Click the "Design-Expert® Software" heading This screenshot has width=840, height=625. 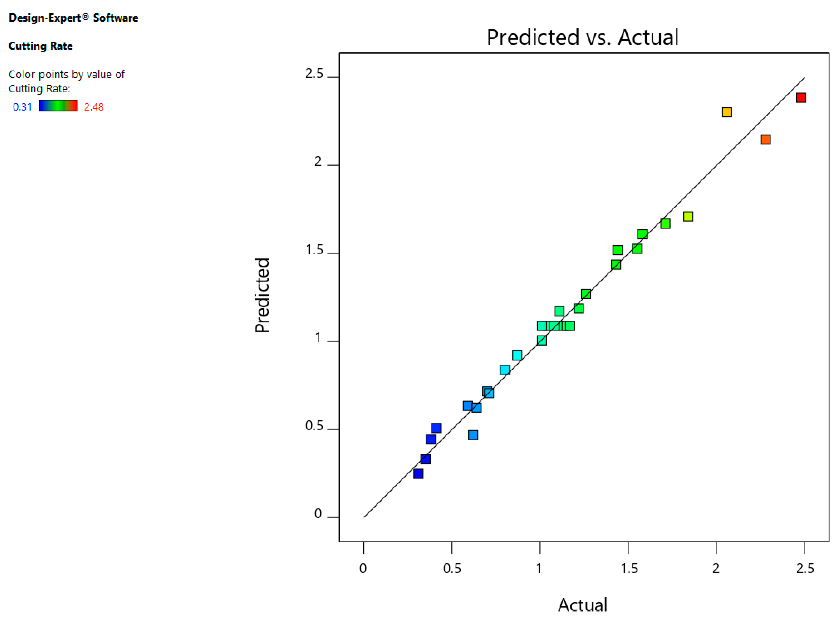[x=73, y=18]
